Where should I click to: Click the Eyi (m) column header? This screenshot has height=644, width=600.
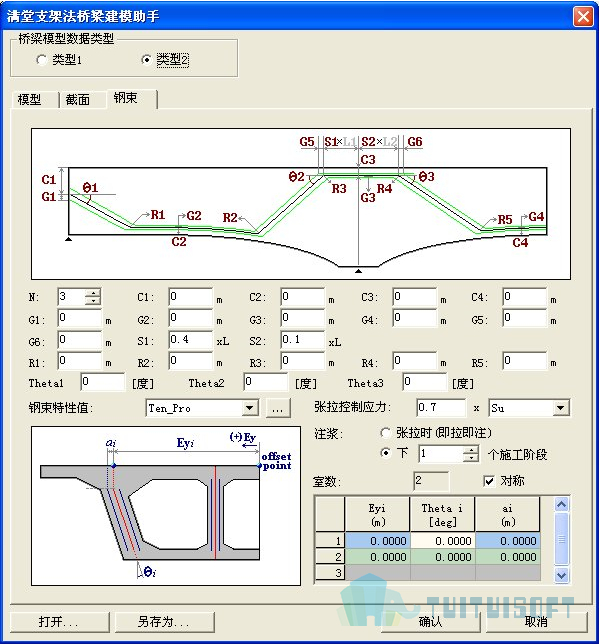point(377,515)
